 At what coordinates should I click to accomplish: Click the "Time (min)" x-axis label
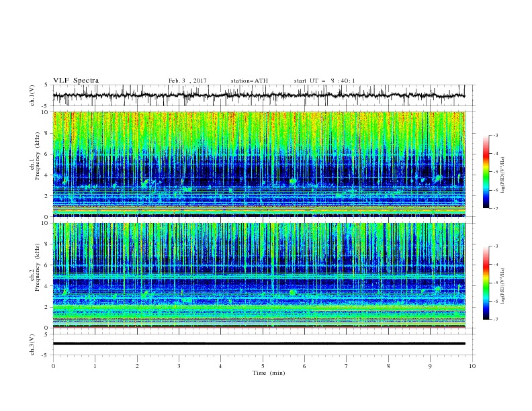tap(269, 373)
